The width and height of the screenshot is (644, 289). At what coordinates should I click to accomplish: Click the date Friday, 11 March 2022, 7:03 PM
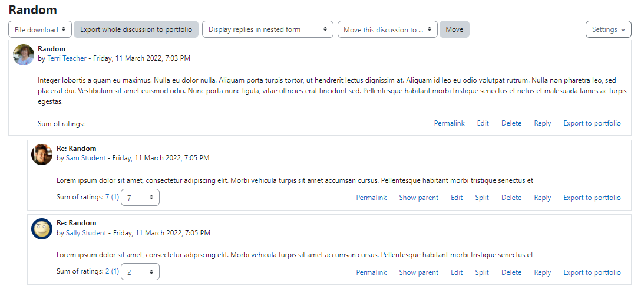[x=141, y=58]
